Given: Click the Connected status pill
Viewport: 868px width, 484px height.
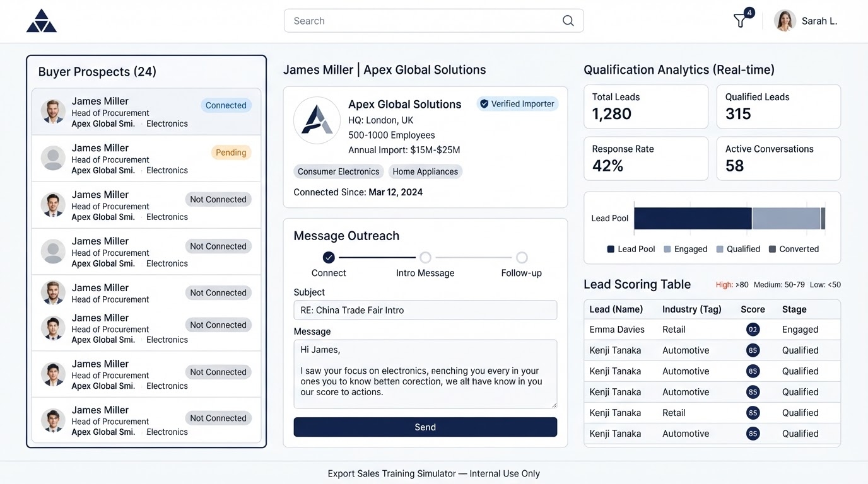Looking at the screenshot, I should [x=226, y=105].
